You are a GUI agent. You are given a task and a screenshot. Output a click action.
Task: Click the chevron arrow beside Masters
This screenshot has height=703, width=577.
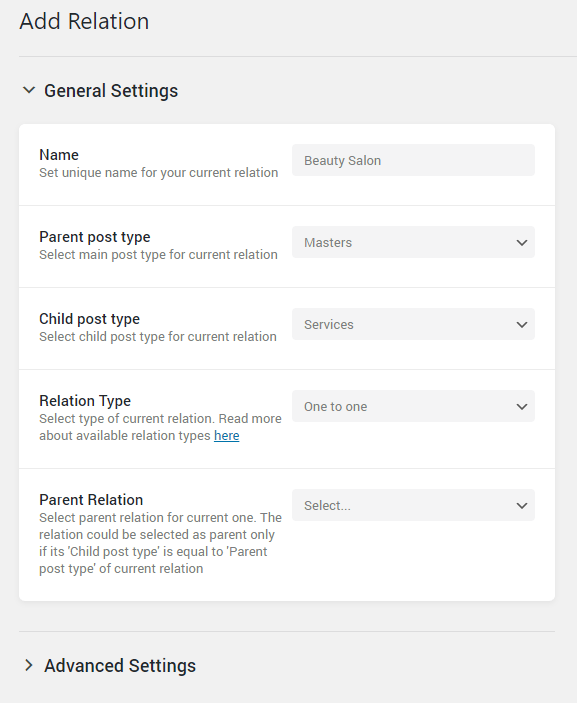522,243
